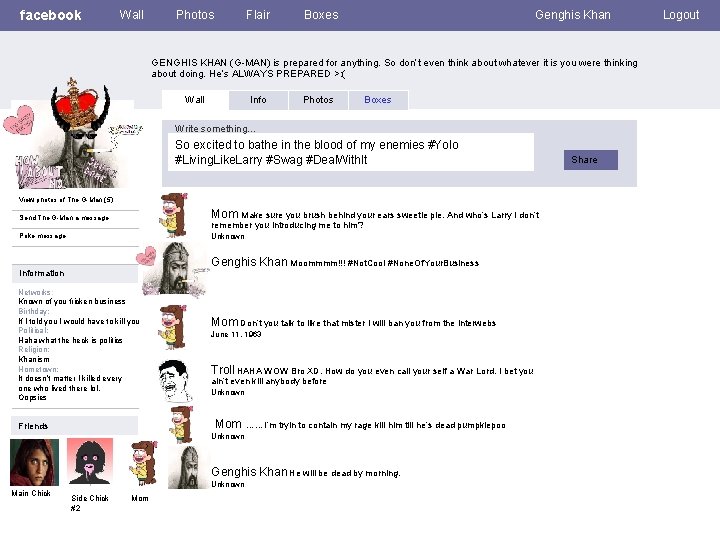The height and width of the screenshot is (540, 720).
Task: Click the 'Birthday:' info label
Action: [34, 311]
